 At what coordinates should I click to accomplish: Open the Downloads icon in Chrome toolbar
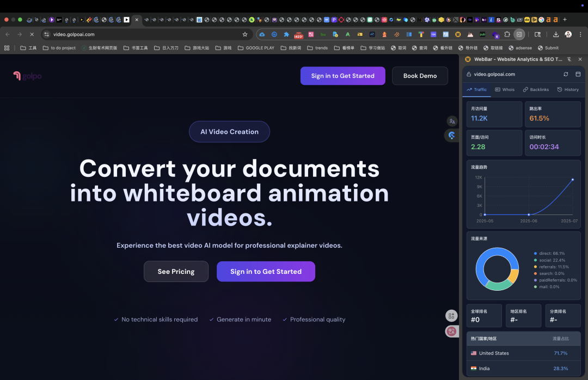coord(556,34)
